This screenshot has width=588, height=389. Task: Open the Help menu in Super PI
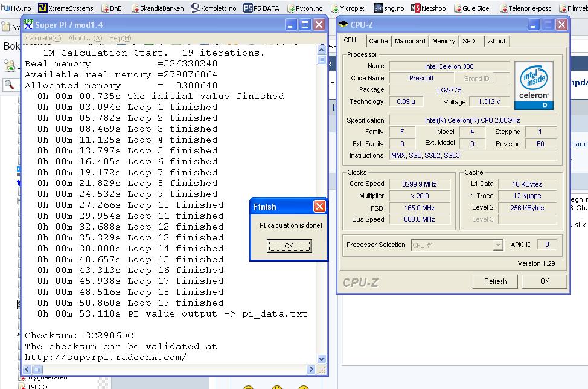point(120,38)
